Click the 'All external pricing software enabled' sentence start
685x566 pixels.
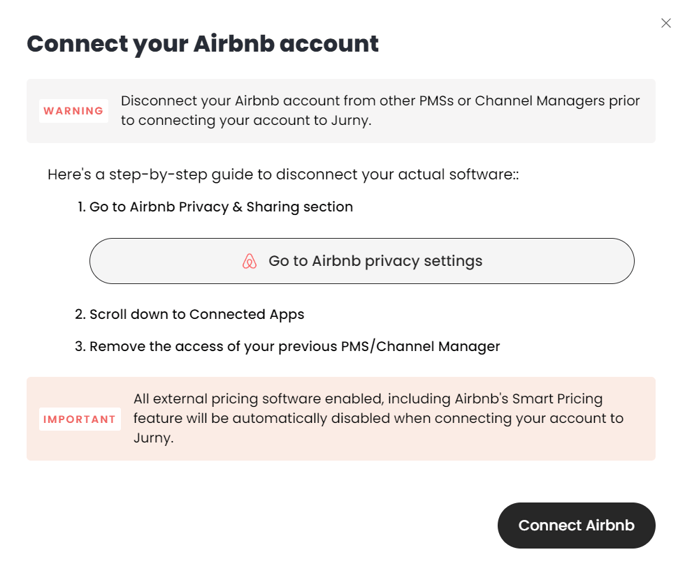coord(259,399)
